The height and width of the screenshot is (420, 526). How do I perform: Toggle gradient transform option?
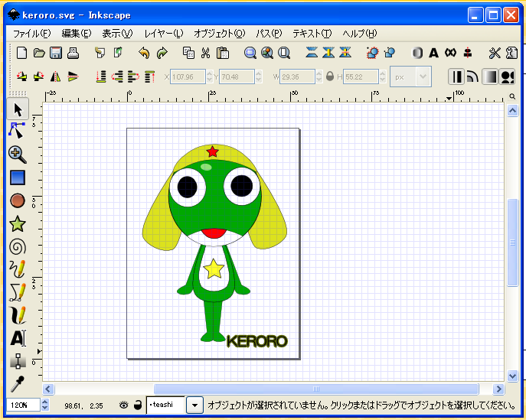click(490, 77)
